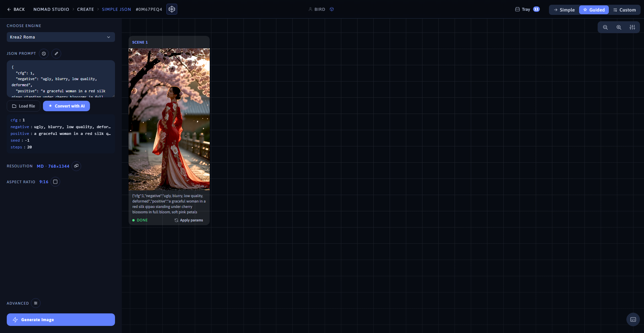Click the small cube icon beside BIRD
The width and height of the screenshot is (644, 333).
coord(332,9)
